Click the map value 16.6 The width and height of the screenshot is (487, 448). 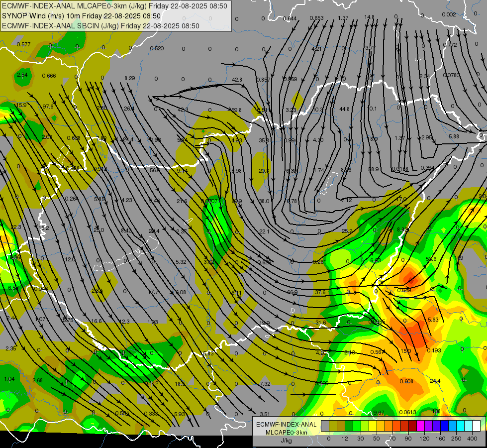point(97,321)
